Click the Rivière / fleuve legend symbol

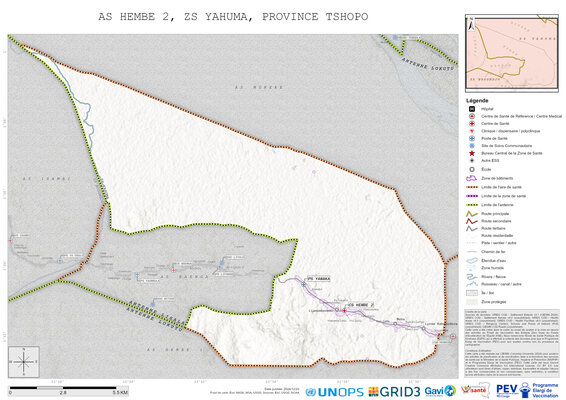(x=471, y=277)
